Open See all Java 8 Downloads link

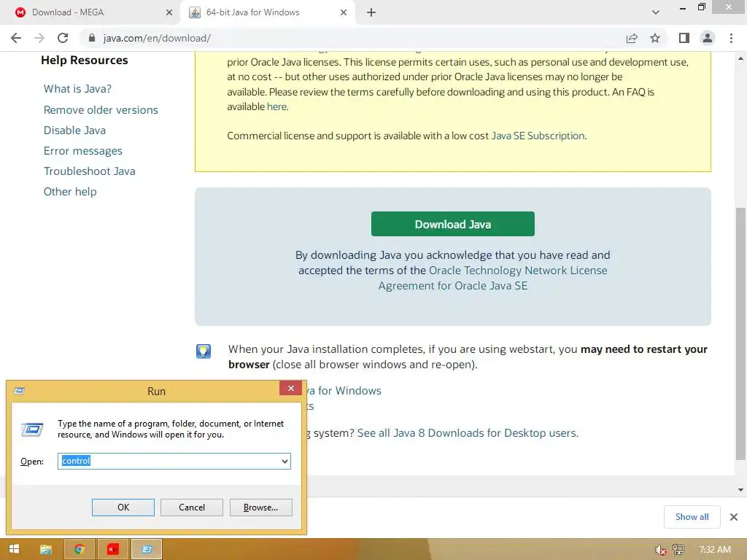click(x=468, y=433)
